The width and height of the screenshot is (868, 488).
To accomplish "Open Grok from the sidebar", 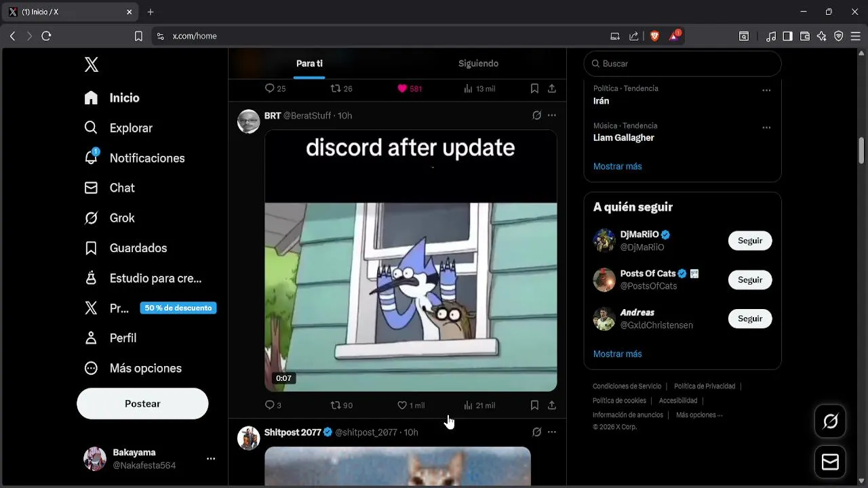I will (x=109, y=218).
